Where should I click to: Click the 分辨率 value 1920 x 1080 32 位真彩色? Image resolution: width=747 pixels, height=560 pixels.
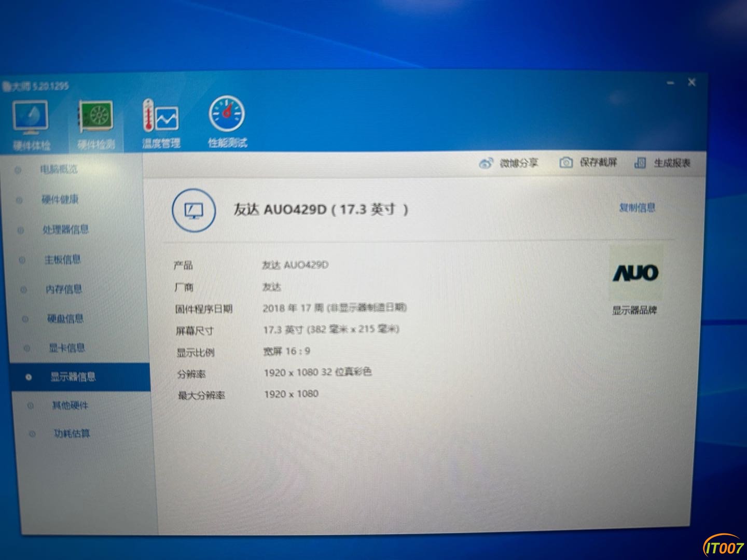tap(317, 372)
